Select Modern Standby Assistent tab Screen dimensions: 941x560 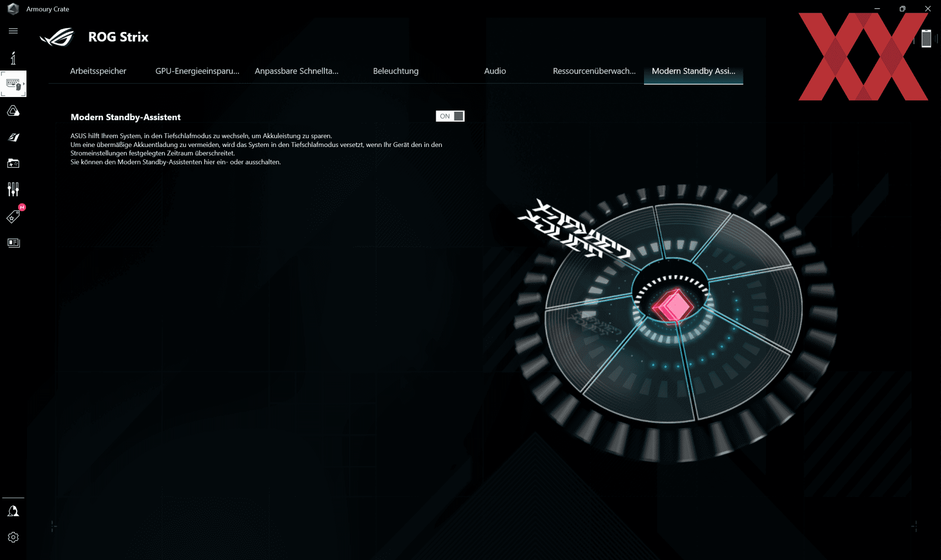point(693,71)
